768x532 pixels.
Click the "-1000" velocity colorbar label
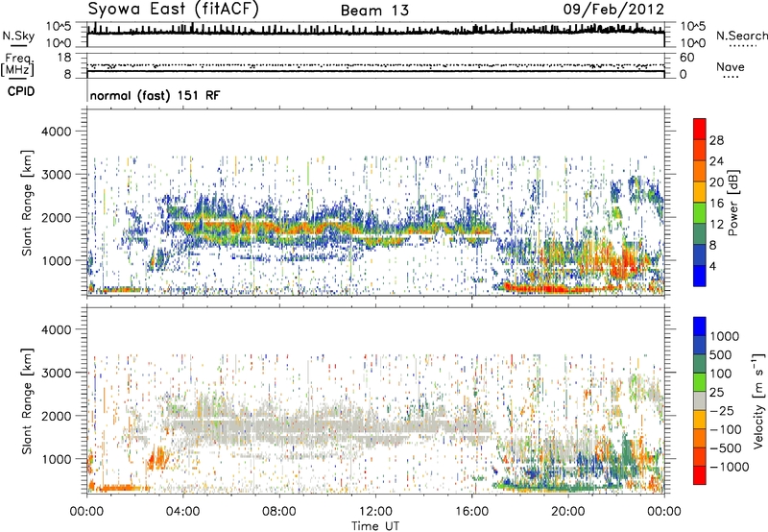pos(729,467)
